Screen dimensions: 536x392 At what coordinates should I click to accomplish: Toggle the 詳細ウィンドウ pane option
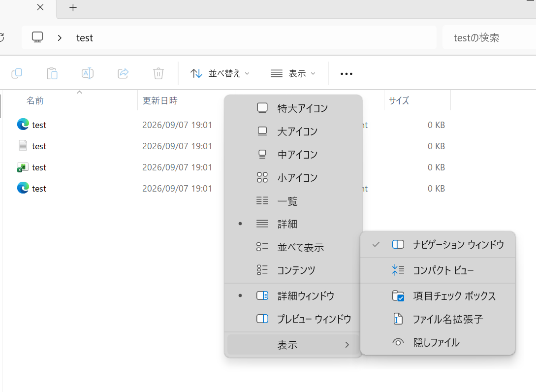point(293,295)
